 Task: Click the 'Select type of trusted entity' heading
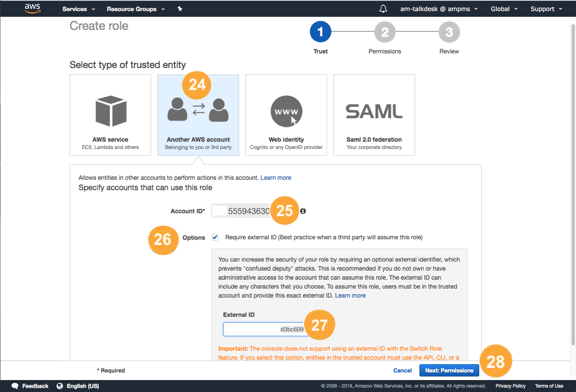click(x=128, y=65)
